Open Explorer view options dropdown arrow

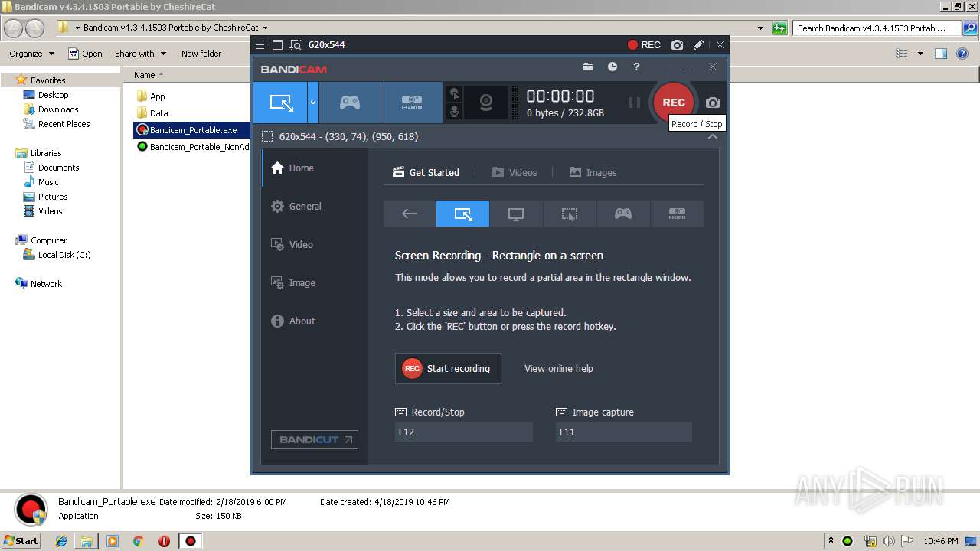[920, 54]
